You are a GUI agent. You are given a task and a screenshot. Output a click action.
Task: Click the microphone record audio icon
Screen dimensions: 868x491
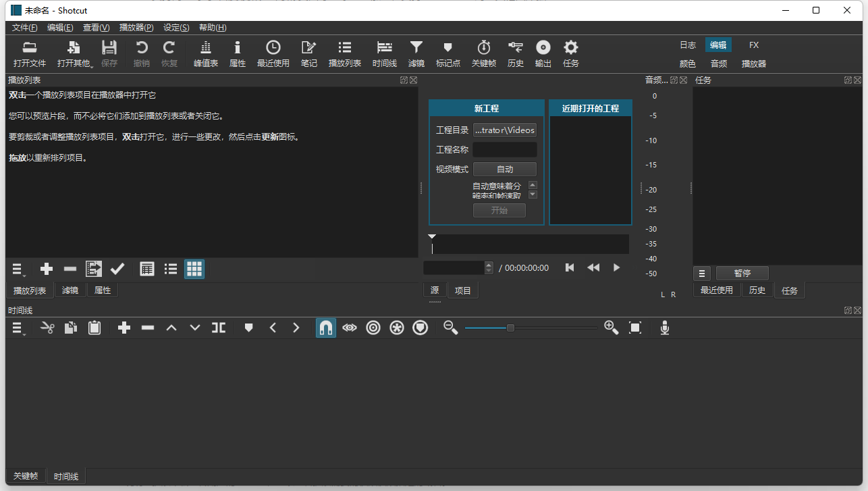click(665, 328)
